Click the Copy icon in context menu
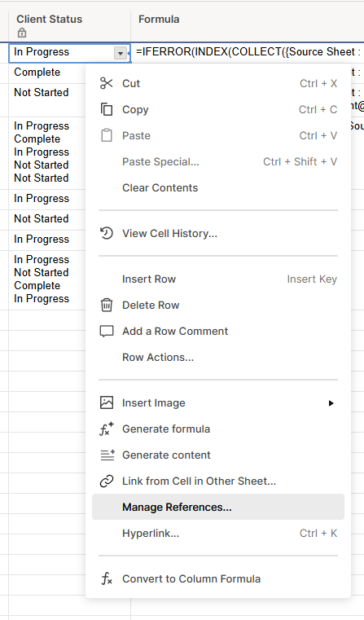The height and width of the screenshot is (620, 364). pos(107,109)
